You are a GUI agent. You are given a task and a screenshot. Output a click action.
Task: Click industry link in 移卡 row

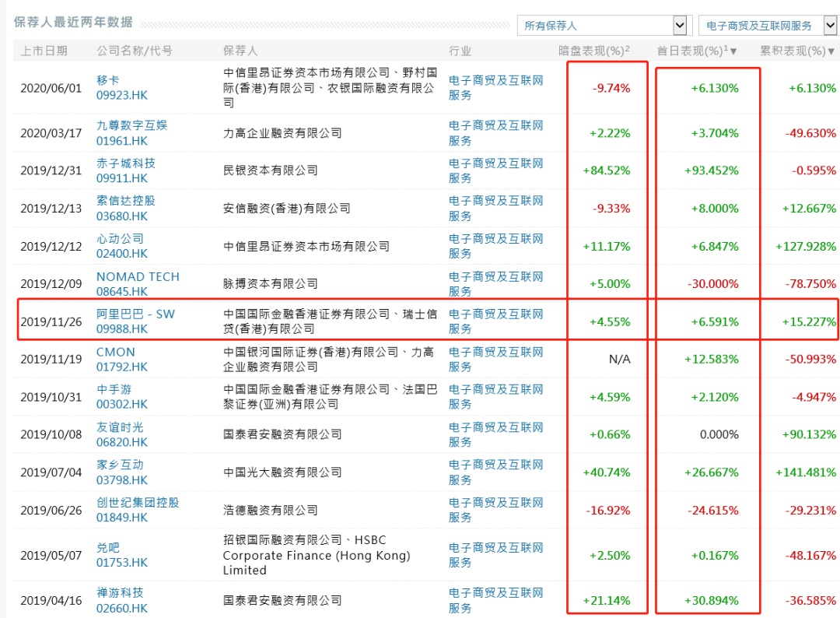496,87
